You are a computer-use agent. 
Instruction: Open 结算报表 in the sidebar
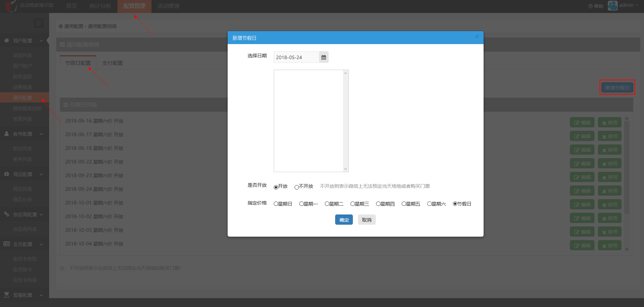coord(23,87)
